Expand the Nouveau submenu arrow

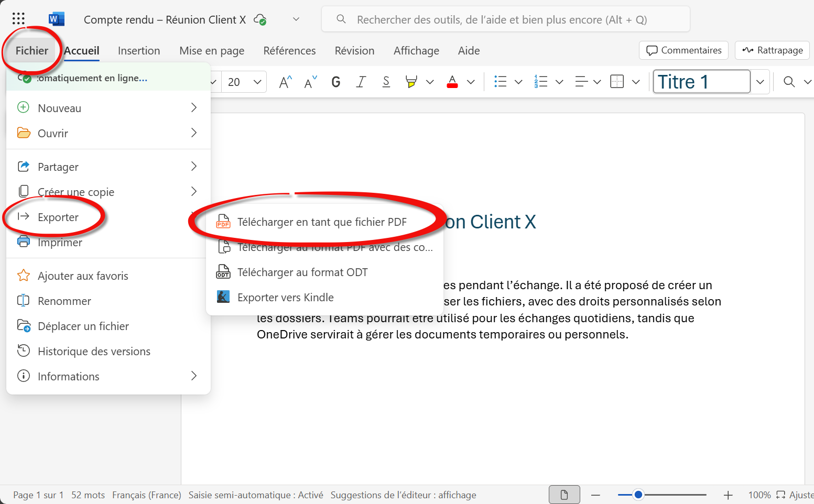click(x=194, y=108)
